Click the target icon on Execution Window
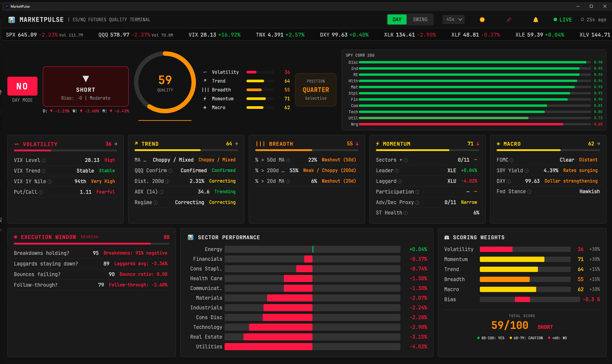The image size is (612, 364). coord(16,237)
